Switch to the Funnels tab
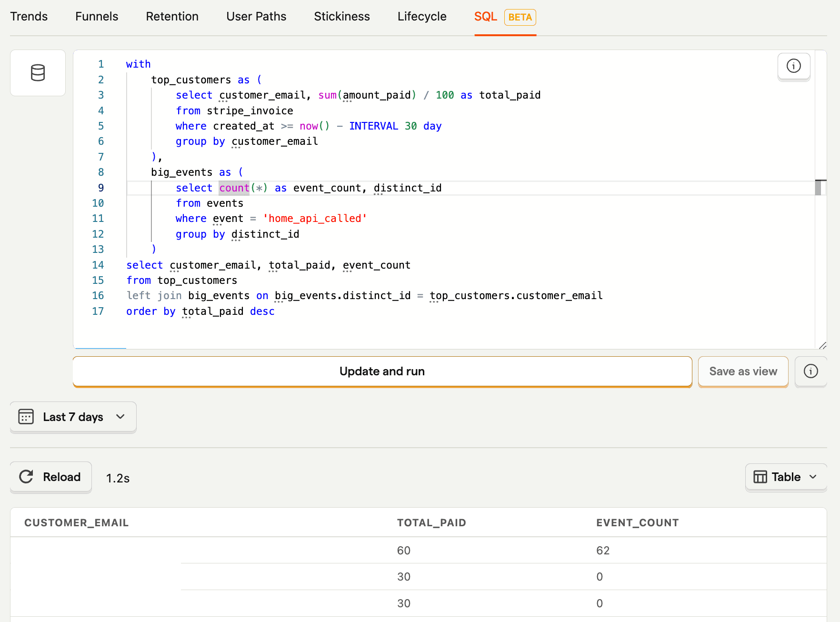 [97, 17]
